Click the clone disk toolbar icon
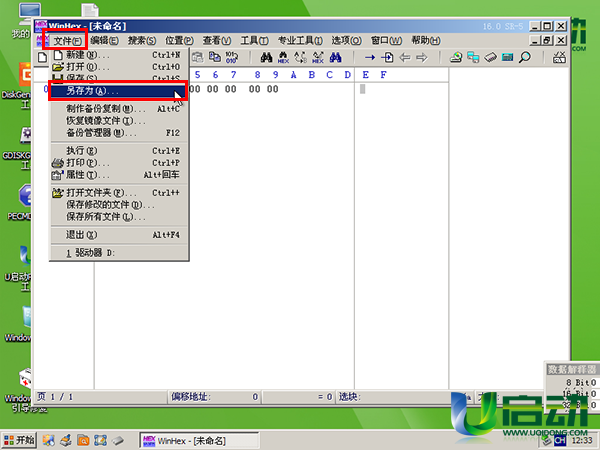 point(473,58)
